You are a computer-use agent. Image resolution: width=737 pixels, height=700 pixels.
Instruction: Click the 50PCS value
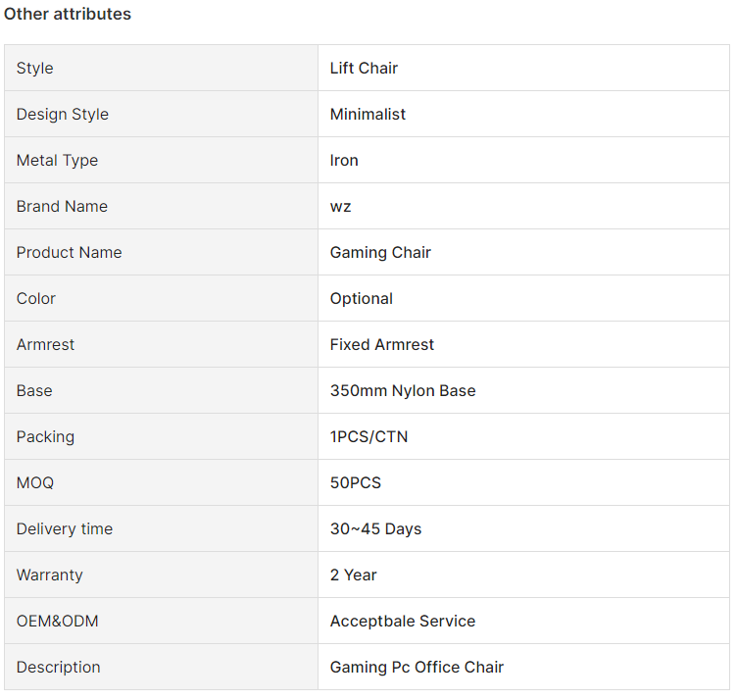(356, 482)
